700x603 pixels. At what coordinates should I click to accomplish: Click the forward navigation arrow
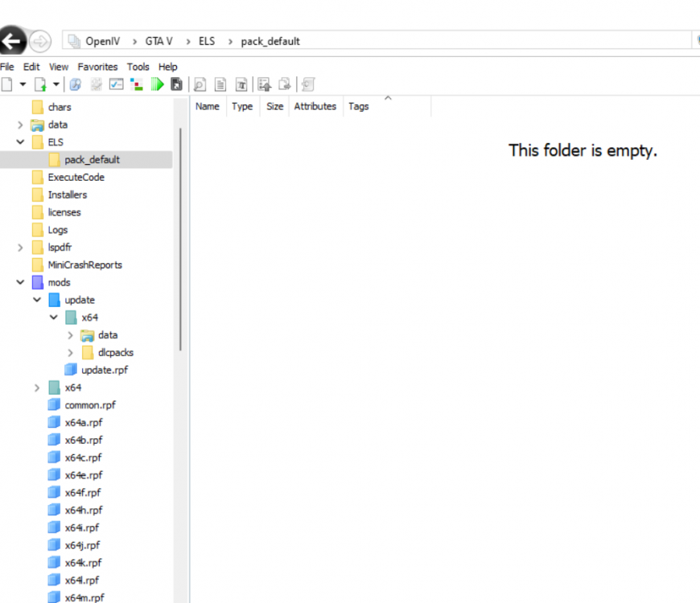[x=40, y=42]
